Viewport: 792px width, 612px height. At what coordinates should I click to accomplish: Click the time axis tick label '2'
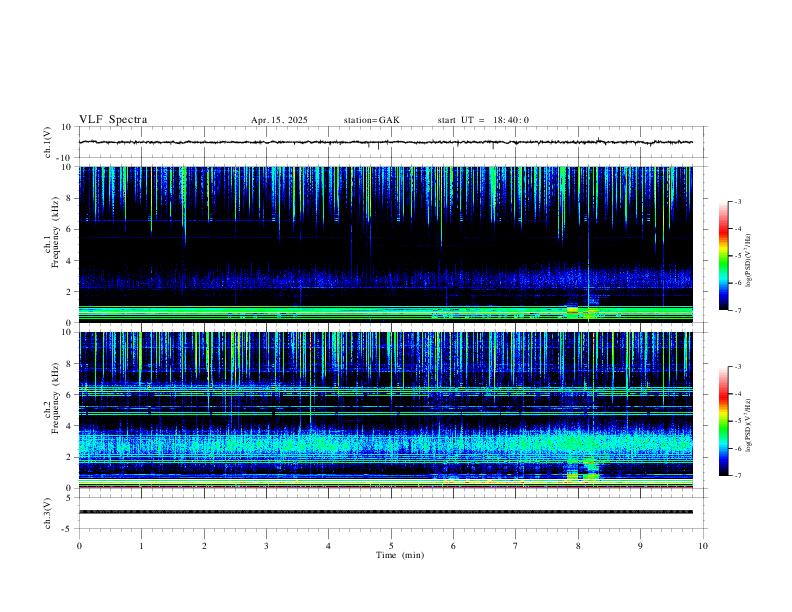coord(204,546)
